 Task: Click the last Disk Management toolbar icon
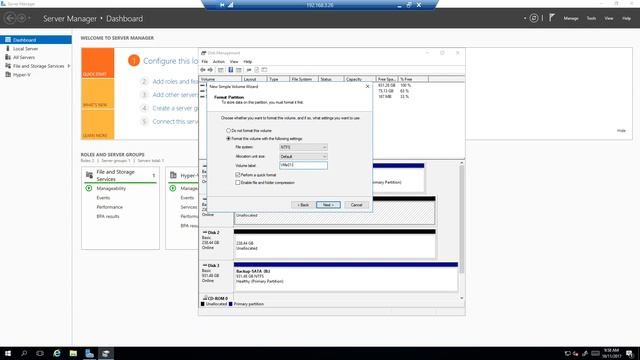[264, 70]
